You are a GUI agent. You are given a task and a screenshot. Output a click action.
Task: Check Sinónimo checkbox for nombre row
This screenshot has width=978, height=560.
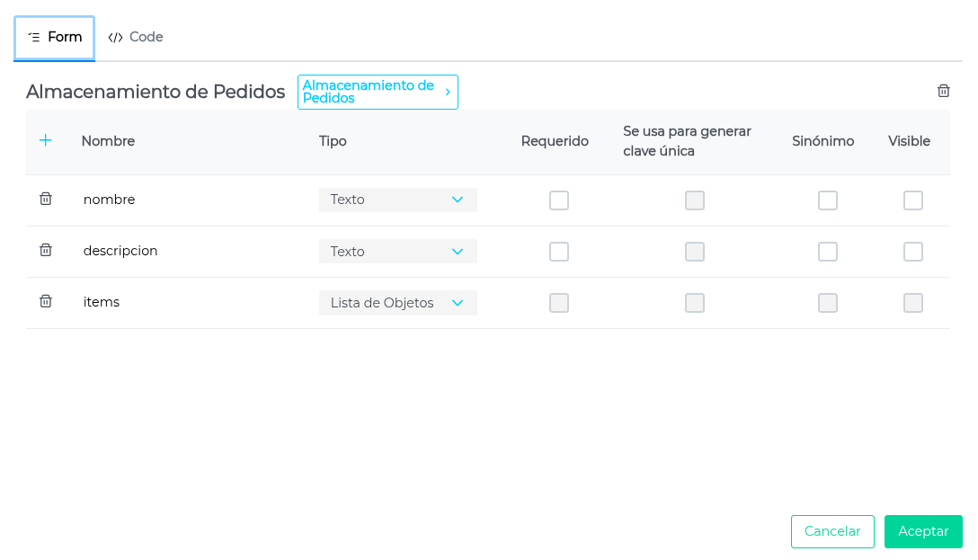[828, 200]
